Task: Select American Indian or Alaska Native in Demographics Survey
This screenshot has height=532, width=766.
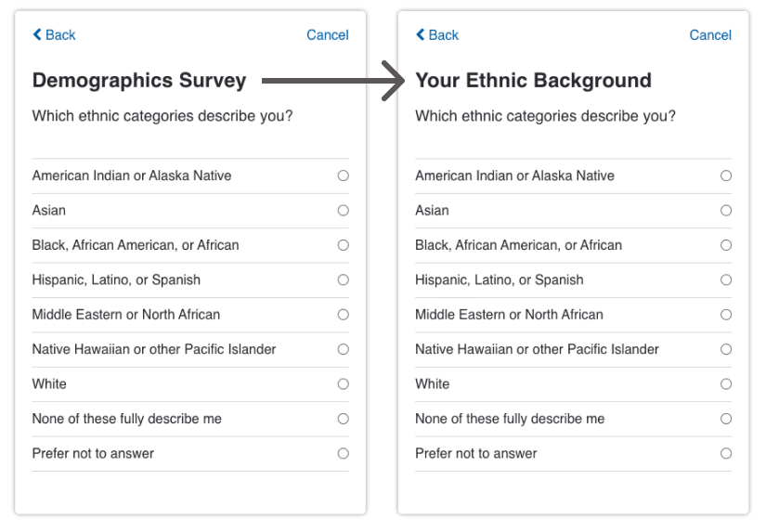Action: (x=344, y=175)
